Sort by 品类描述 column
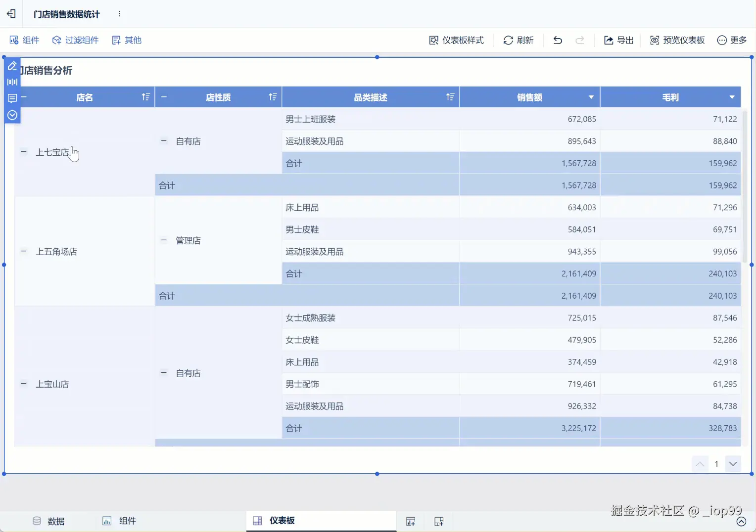 tap(450, 97)
